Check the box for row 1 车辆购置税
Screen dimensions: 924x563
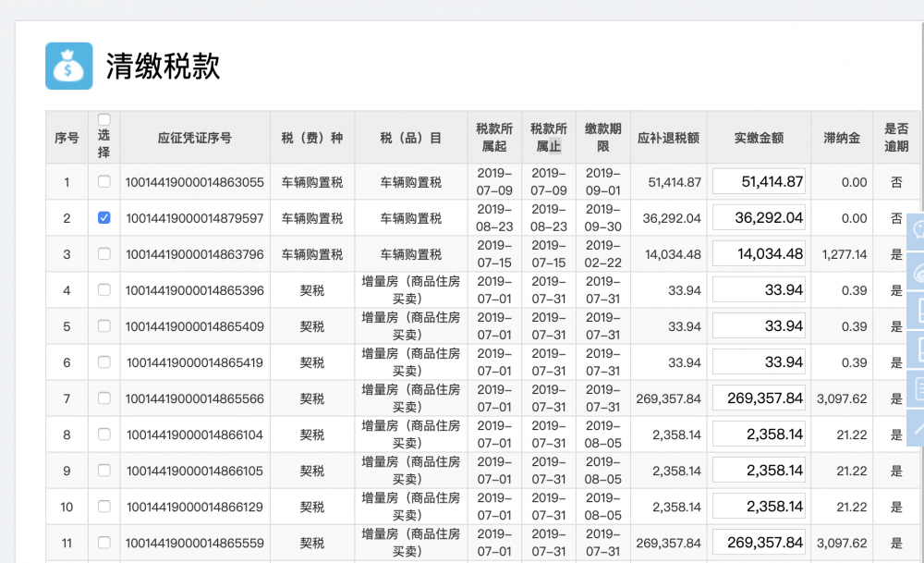coord(103,182)
